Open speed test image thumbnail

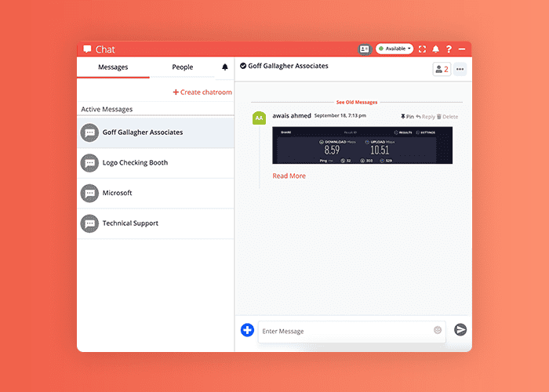[362, 146]
